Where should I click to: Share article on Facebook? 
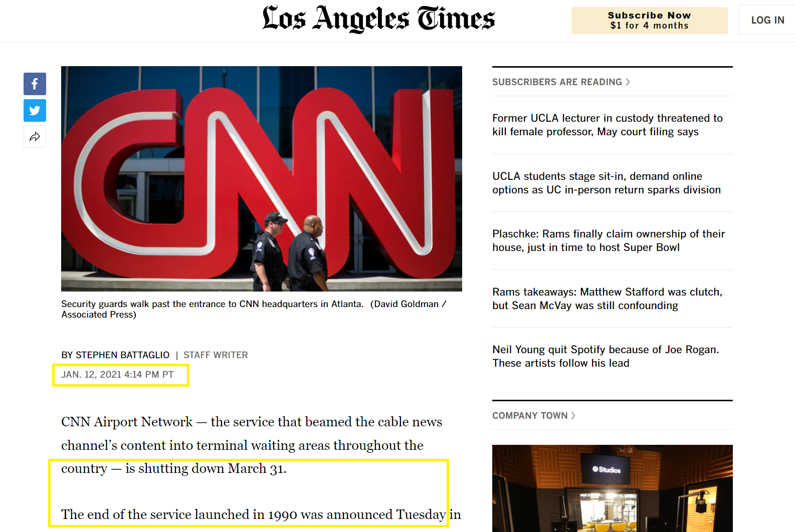pyautogui.click(x=35, y=84)
